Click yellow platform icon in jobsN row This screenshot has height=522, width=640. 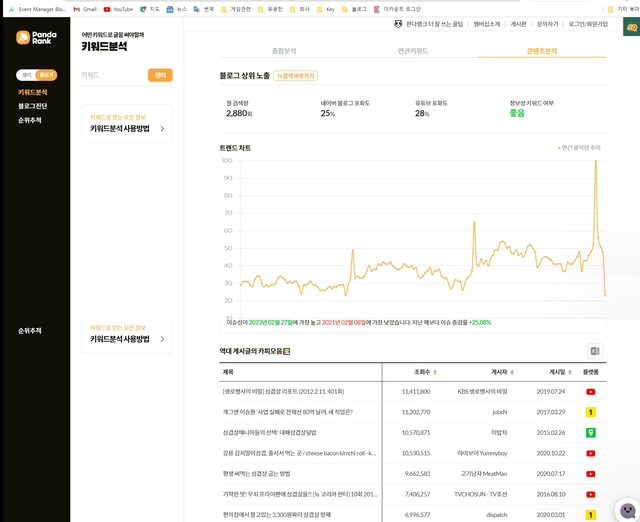click(x=590, y=412)
